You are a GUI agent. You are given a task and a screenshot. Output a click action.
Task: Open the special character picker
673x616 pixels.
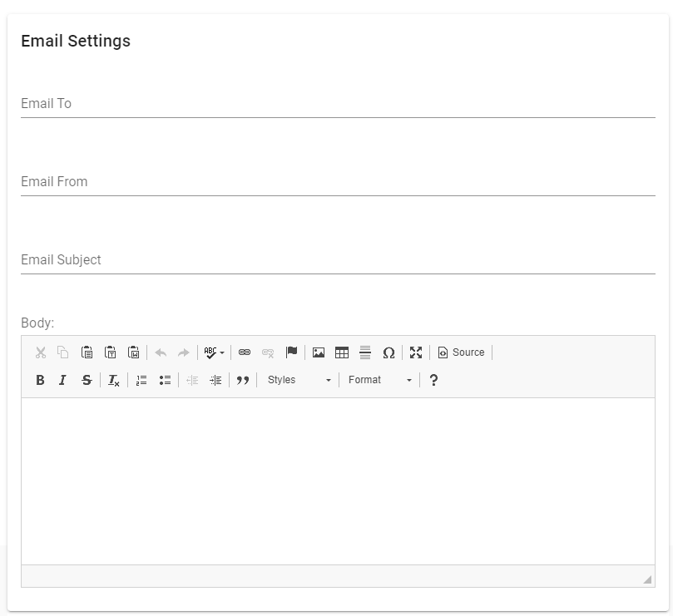click(x=388, y=352)
